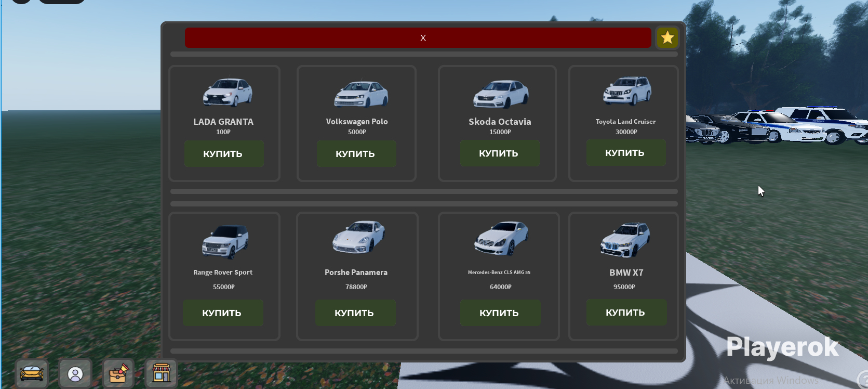Buy the Skoda Octavia with КУПИТЬ
Viewport: 868px width, 389px height.
[x=500, y=153]
